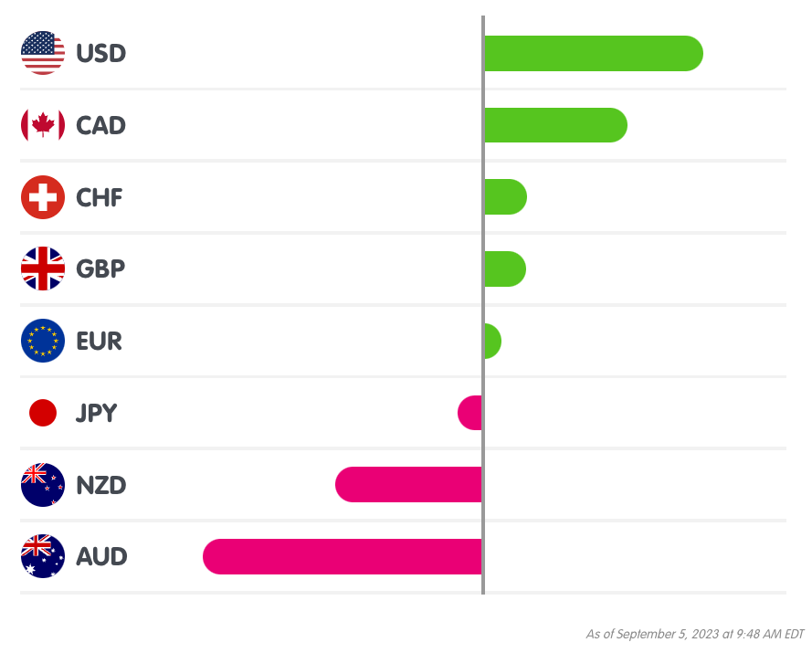Click the USD currency label
812x653 pixels.
tap(100, 54)
